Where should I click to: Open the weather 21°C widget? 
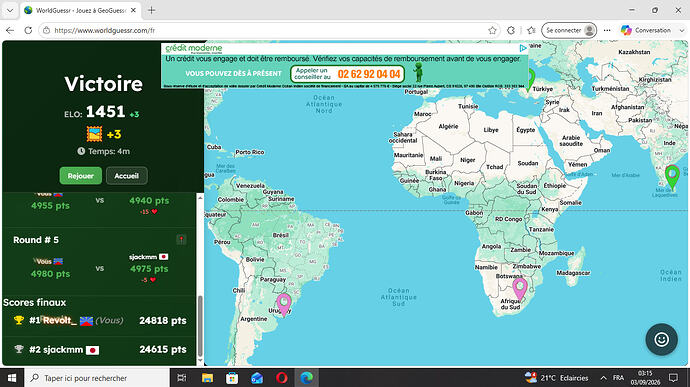[556, 378]
